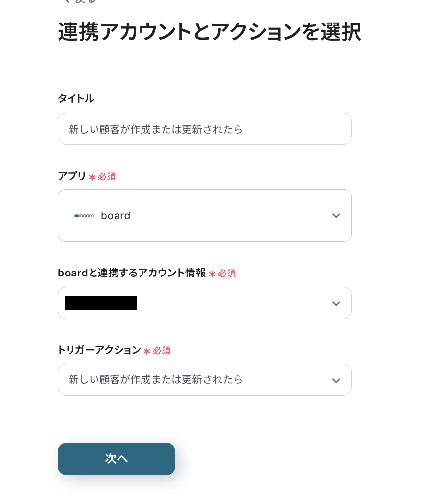Click the 戻る back link
The height and width of the screenshot is (504, 427).
[85, 1]
